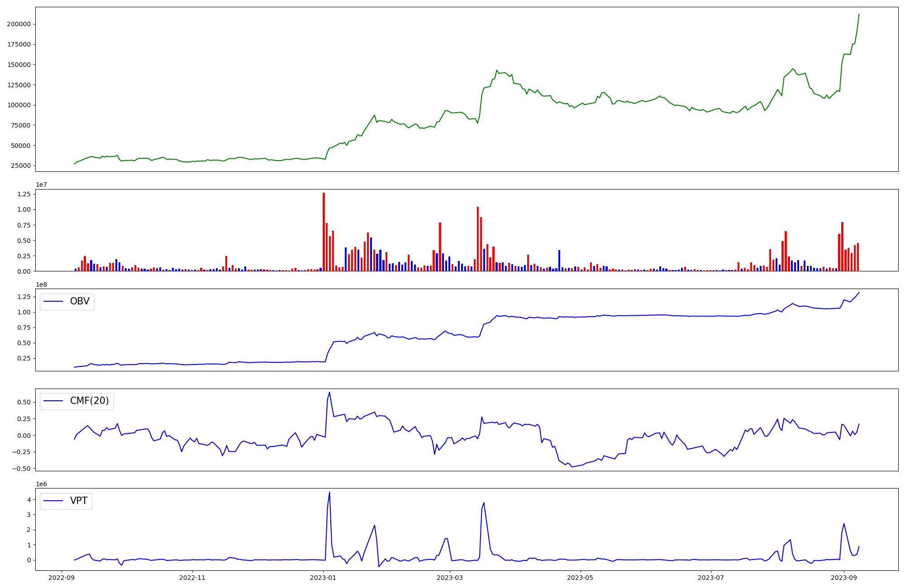This screenshot has height=588, width=905.
Task: Click the 2023-07 date tick label
Action: coord(711,578)
